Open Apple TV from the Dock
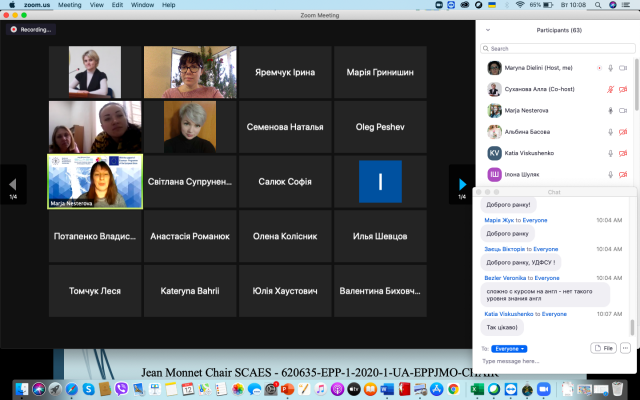 (x=354, y=389)
